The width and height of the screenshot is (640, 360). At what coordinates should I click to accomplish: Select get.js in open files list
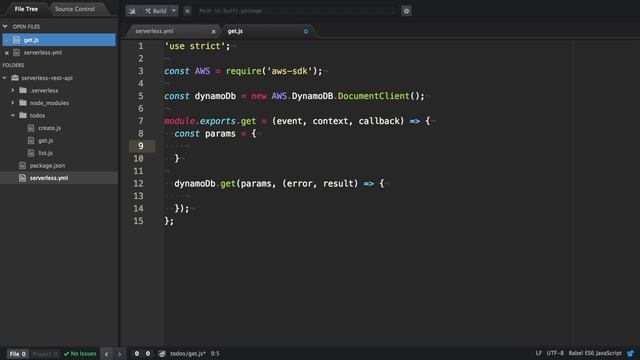coord(59,40)
